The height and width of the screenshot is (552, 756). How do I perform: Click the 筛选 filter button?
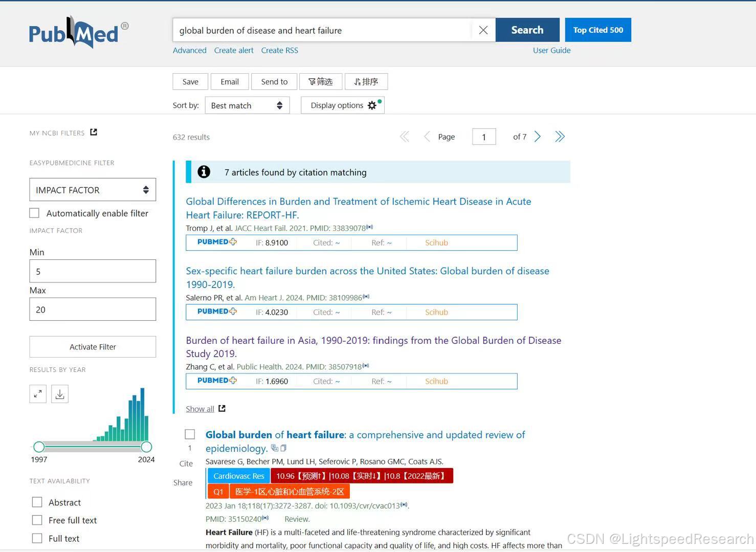321,82
